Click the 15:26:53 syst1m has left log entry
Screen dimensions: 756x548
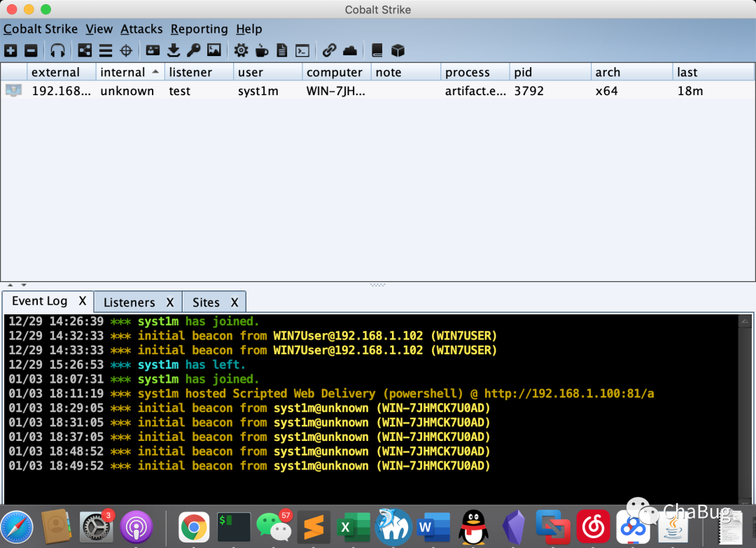tap(127, 365)
